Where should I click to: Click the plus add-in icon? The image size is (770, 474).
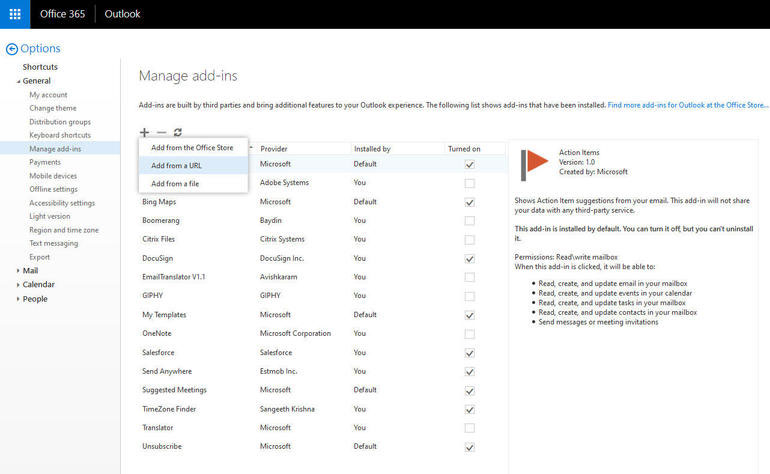pyautogui.click(x=144, y=132)
